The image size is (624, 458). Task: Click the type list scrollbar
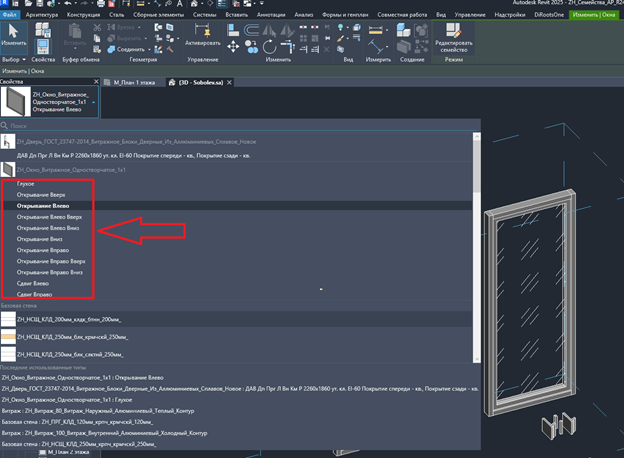point(477,248)
